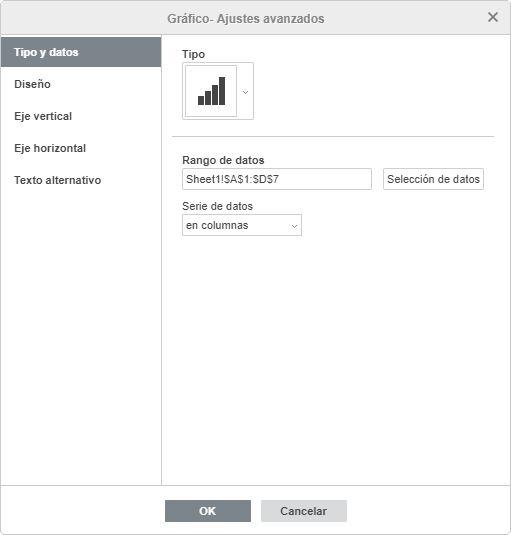Click the Gráfico- Ajustes avanzados title bar
The image size is (511, 535).
[246, 18]
